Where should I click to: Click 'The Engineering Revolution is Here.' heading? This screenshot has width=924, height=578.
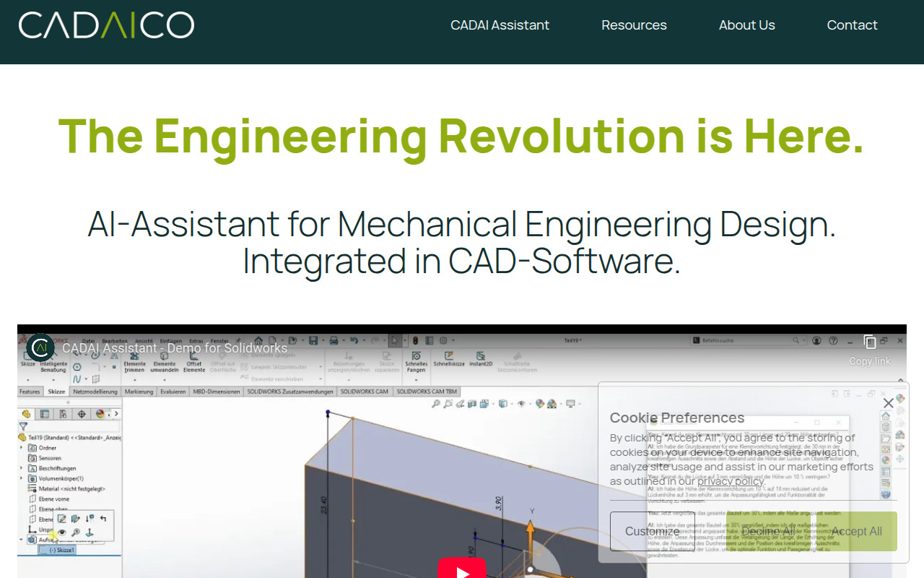461,135
